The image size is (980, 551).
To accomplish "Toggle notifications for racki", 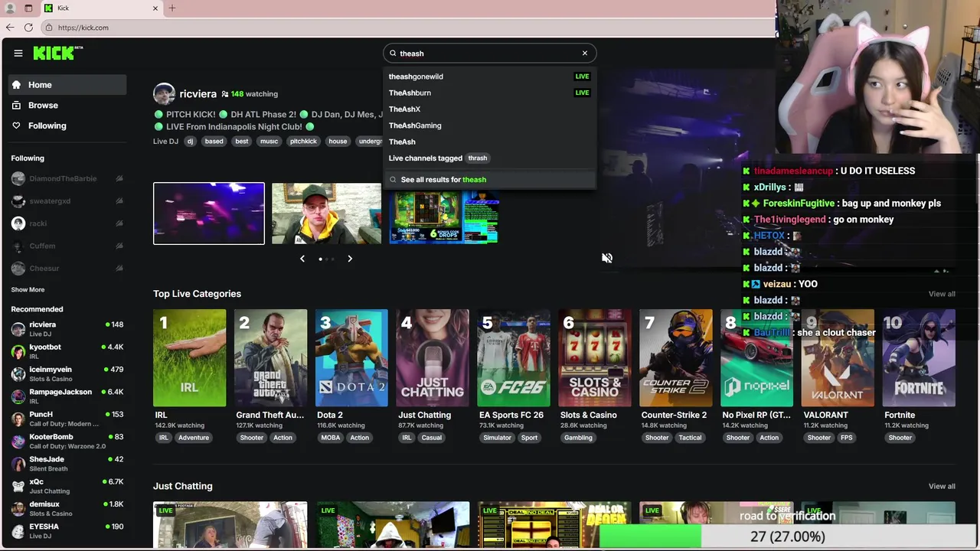I will click(x=119, y=223).
